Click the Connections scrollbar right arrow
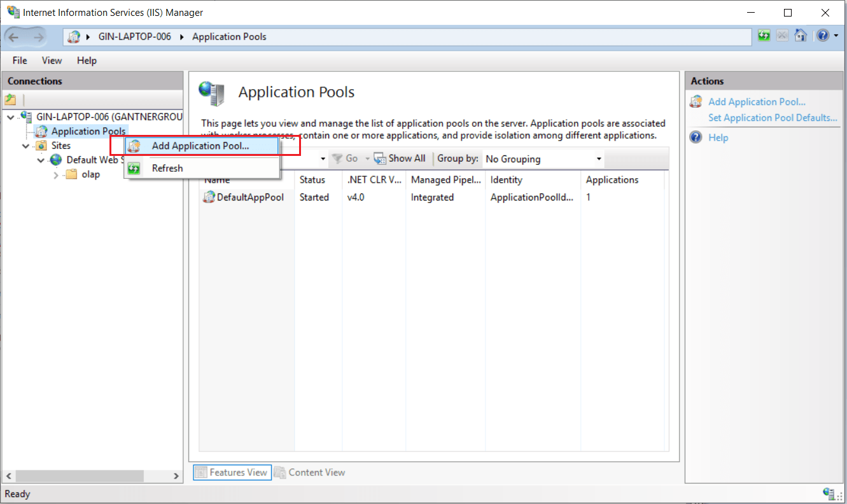 click(177, 476)
